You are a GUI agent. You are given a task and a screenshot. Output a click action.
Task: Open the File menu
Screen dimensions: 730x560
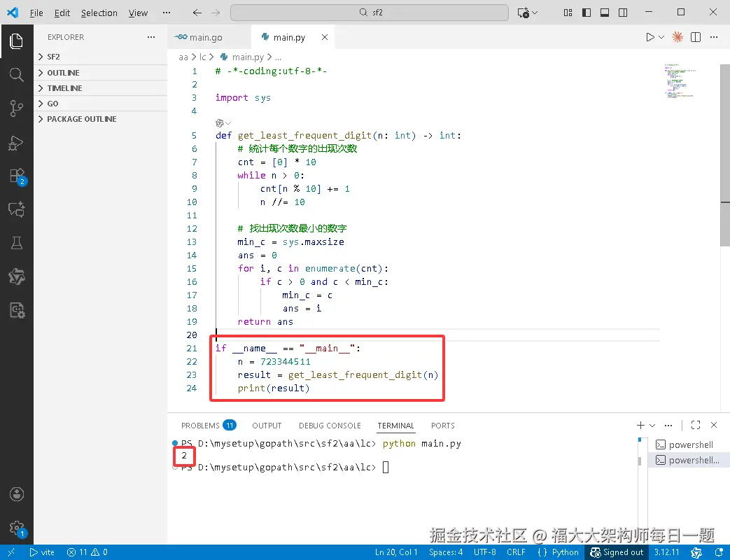coord(36,13)
